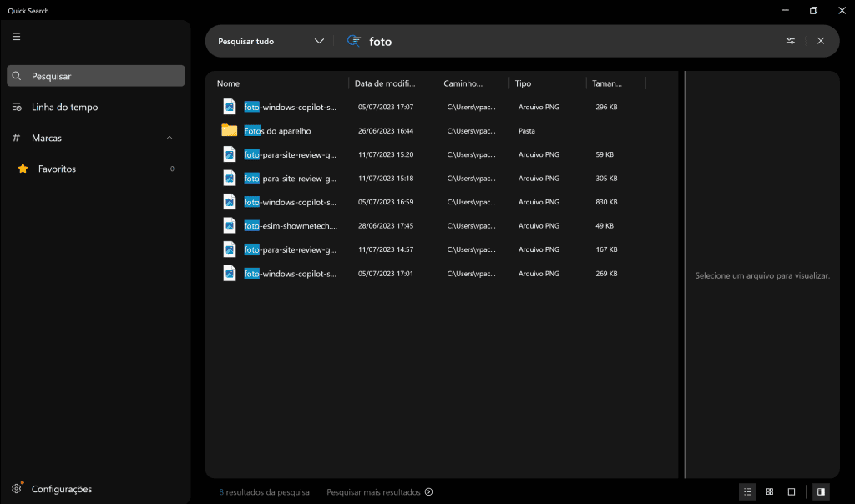Switch to details list view
The image size is (855, 504).
pyautogui.click(x=747, y=492)
